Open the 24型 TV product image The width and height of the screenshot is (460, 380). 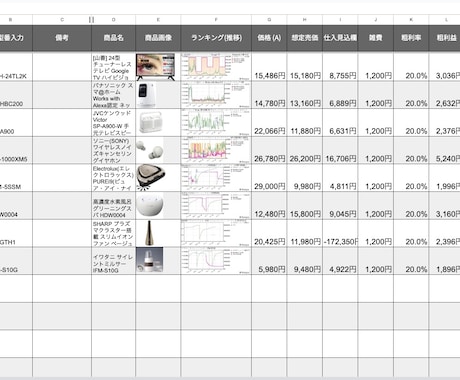pyautogui.click(x=155, y=67)
